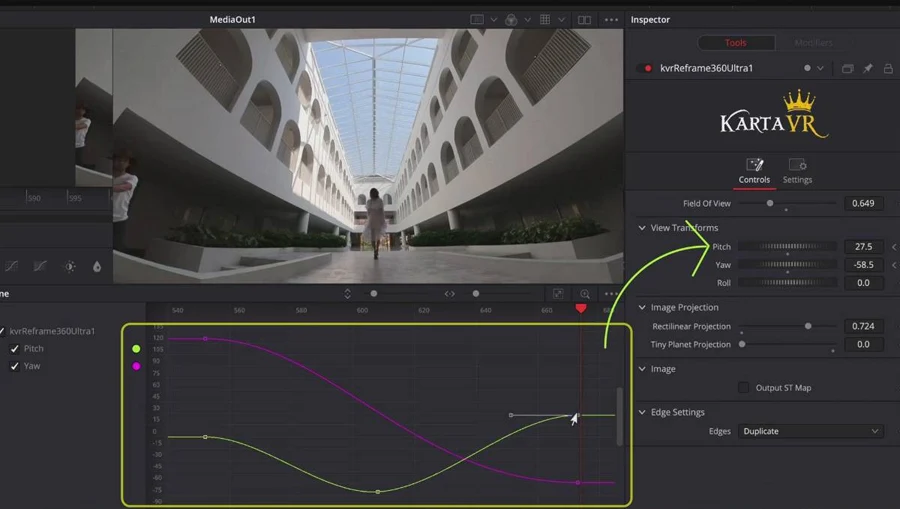Image resolution: width=900 pixels, height=509 pixels.
Task: Collapse the View Transforms section
Action: pos(642,228)
